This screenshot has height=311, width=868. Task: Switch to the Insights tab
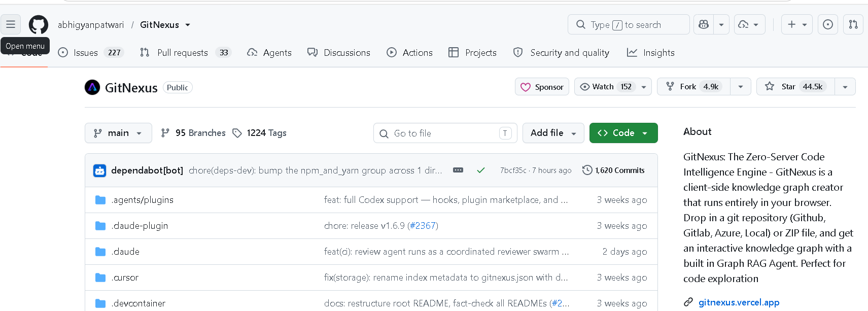tap(651, 53)
